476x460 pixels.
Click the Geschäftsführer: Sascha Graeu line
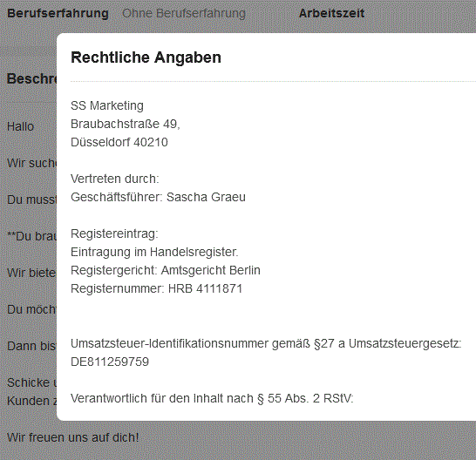(158, 197)
